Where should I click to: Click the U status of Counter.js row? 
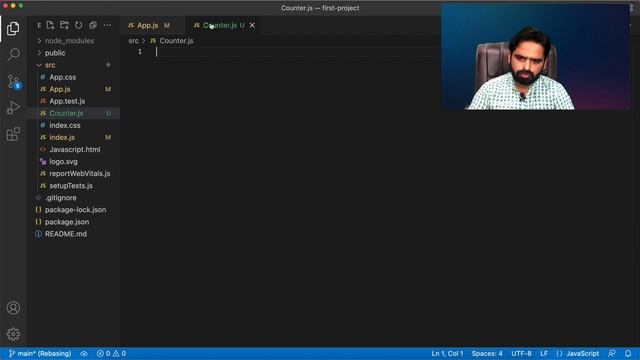(x=109, y=113)
